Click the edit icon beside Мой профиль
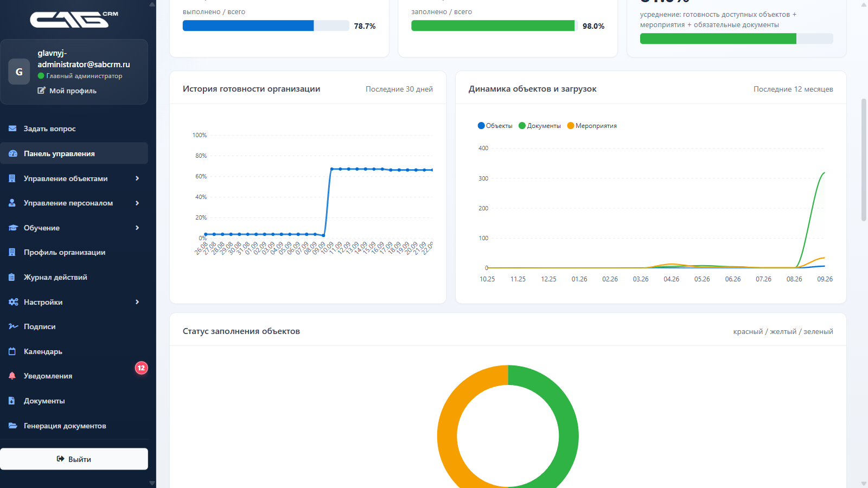868x488 pixels. coord(41,91)
